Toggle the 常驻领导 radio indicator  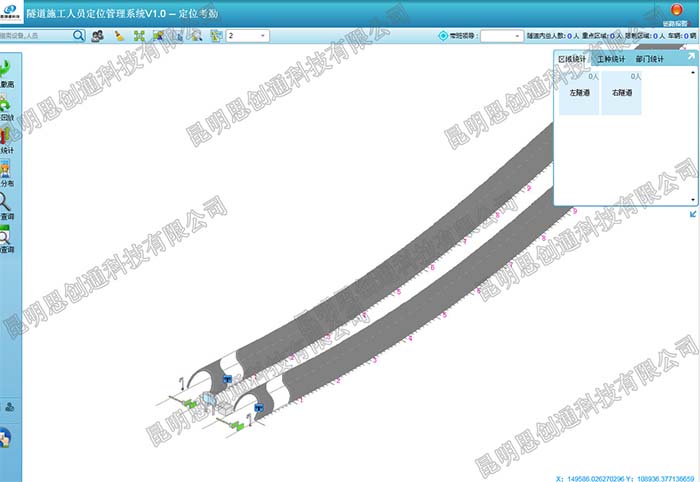click(445, 35)
